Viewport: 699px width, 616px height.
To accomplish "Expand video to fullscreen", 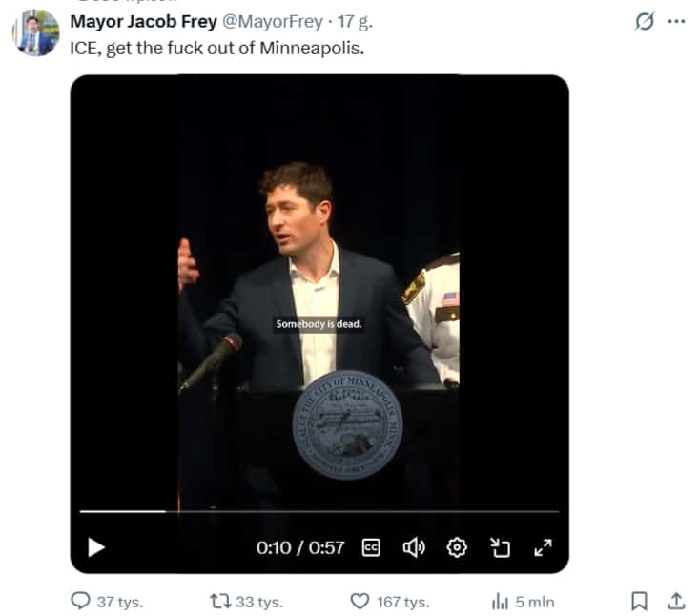I will click(x=543, y=547).
